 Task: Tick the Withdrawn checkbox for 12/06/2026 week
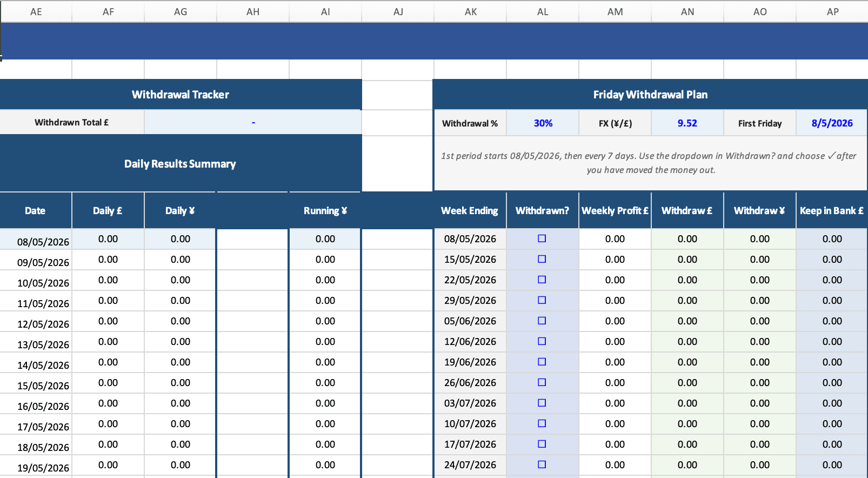click(x=542, y=341)
